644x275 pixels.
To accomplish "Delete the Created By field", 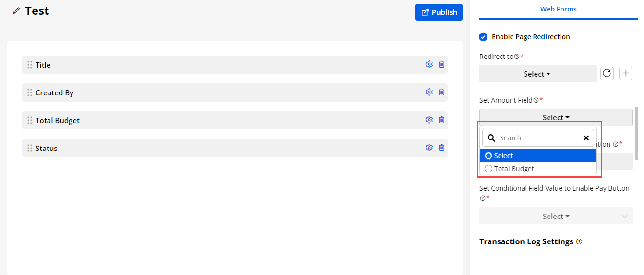I will [x=441, y=92].
